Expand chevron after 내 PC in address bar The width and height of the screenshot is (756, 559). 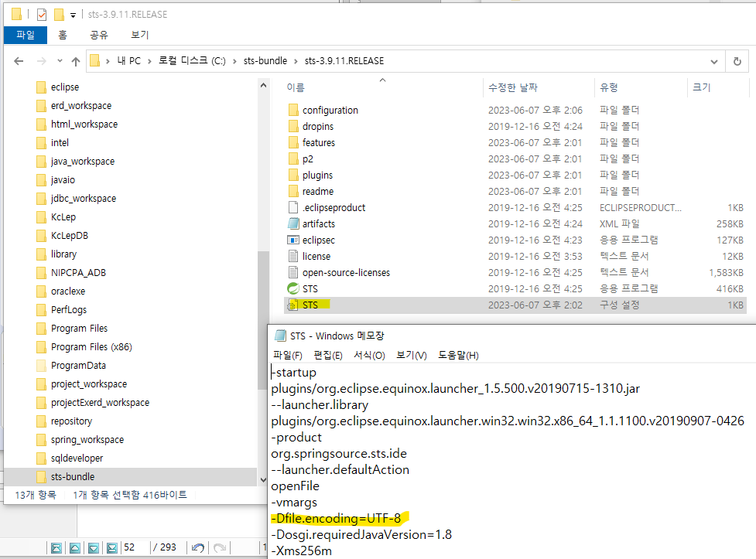(149, 61)
